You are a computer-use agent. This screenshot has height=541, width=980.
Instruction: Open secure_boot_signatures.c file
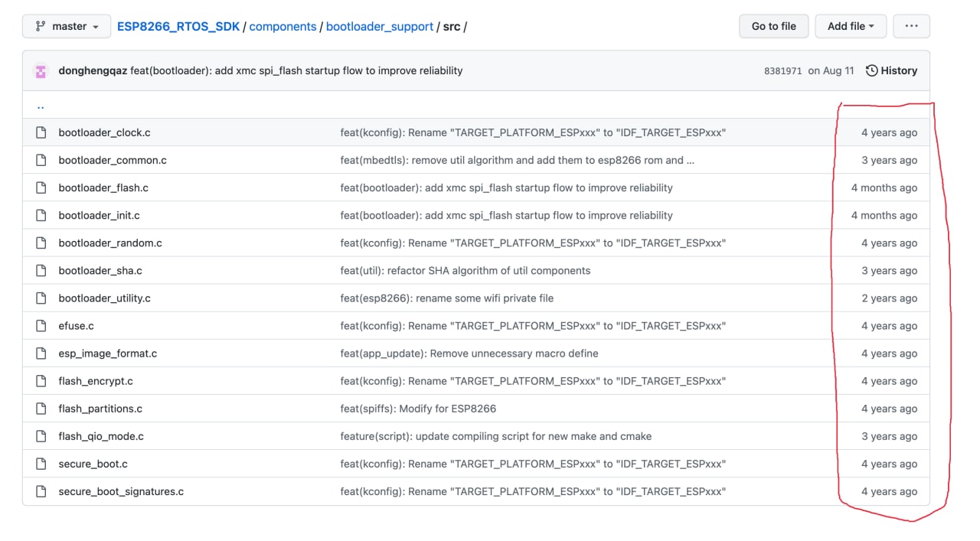point(121,491)
